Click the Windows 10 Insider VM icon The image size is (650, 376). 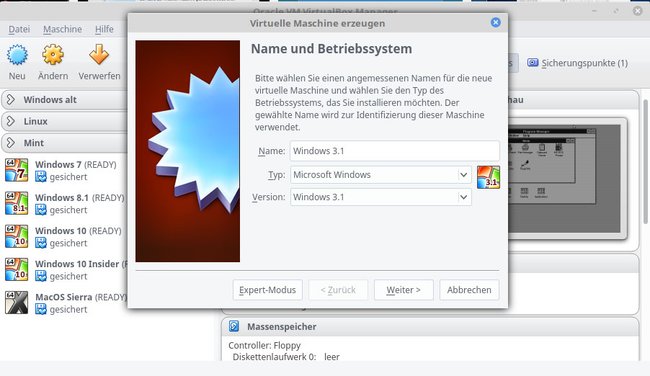coord(17,269)
